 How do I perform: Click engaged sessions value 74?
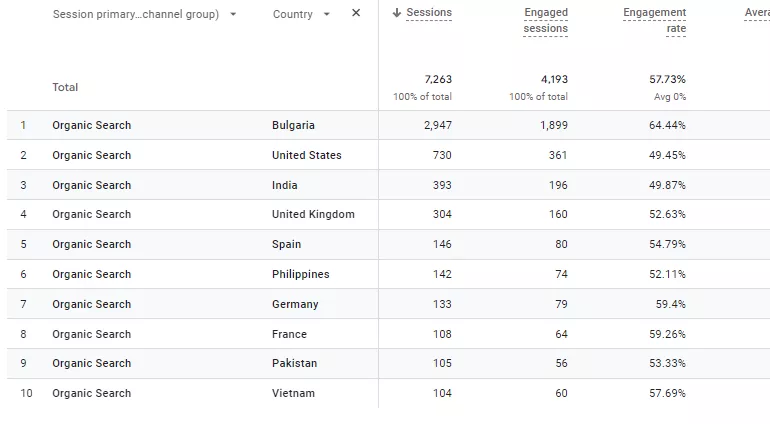(x=561, y=274)
